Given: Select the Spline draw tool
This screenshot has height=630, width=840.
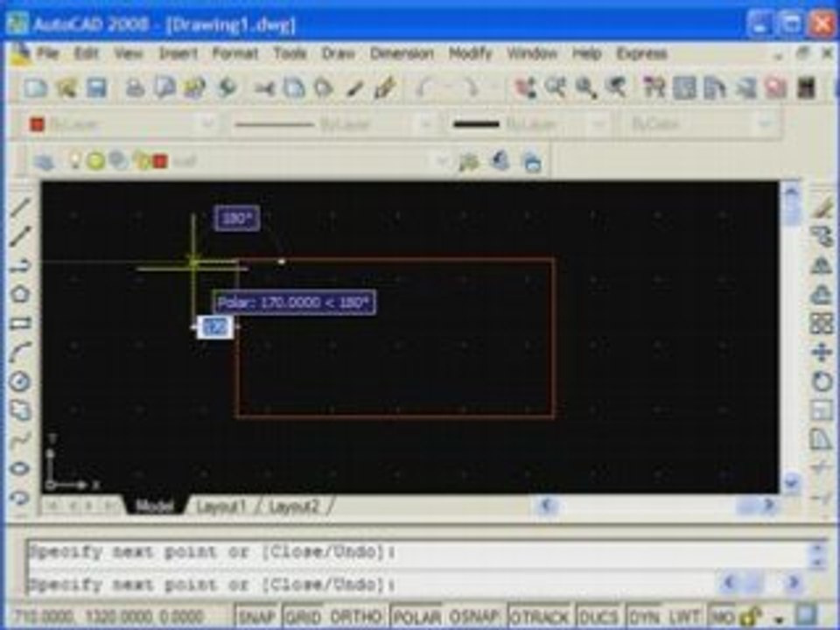Looking at the screenshot, I should click(20, 440).
